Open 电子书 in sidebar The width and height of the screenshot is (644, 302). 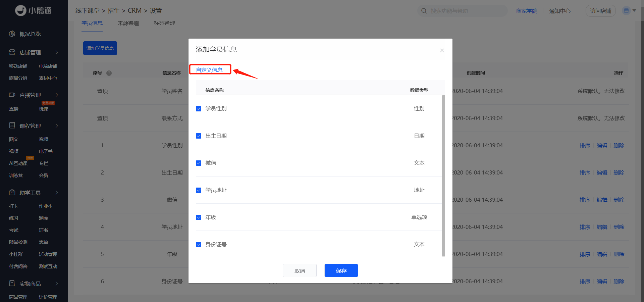(46, 151)
